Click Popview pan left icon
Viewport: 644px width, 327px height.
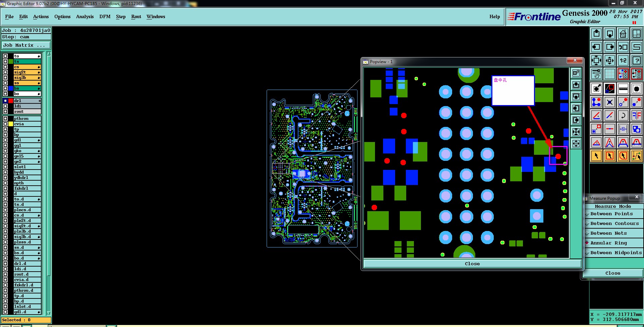576,108
